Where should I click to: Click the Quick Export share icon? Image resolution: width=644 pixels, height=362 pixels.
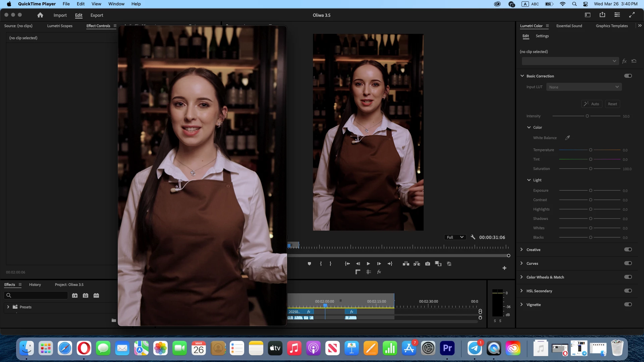pos(602,15)
